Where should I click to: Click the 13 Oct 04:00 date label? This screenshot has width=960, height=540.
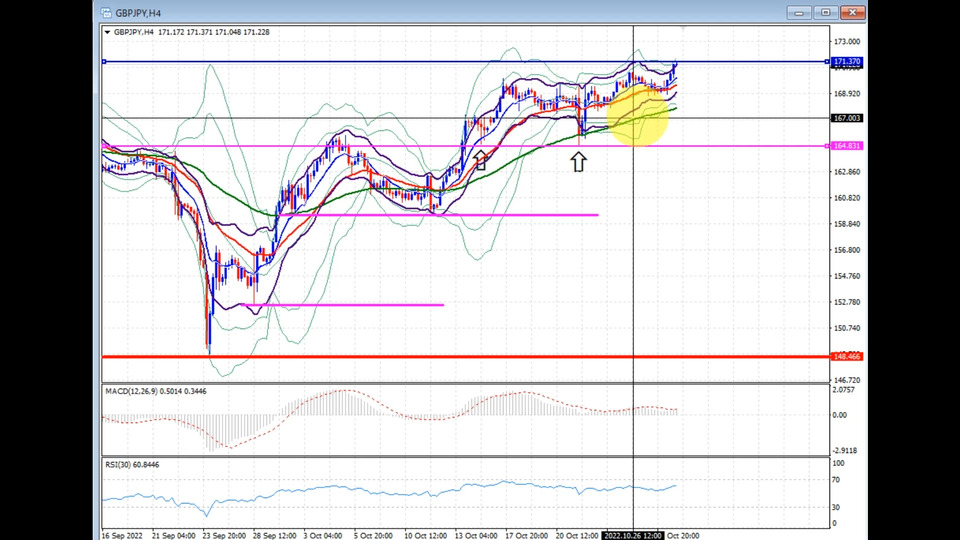pyautogui.click(x=476, y=536)
